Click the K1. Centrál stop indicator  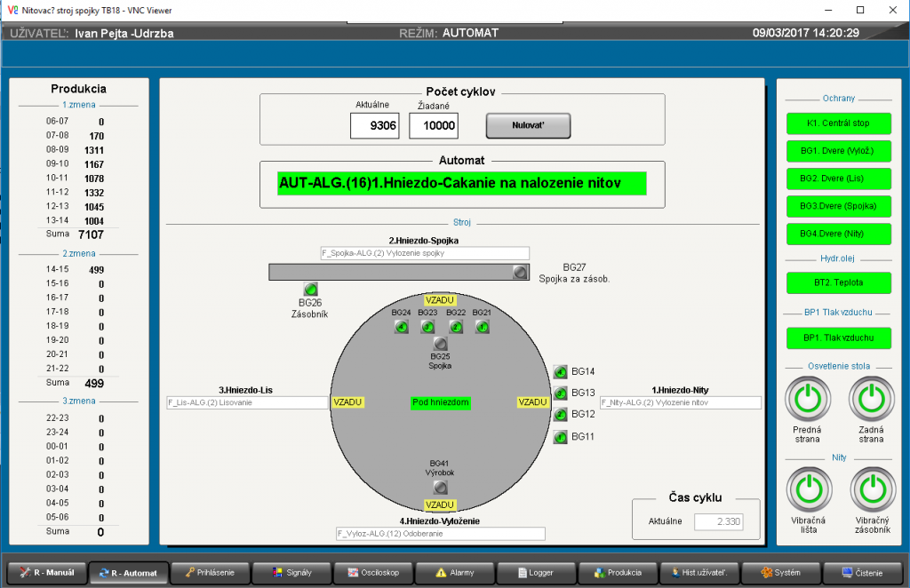tap(838, 123)
